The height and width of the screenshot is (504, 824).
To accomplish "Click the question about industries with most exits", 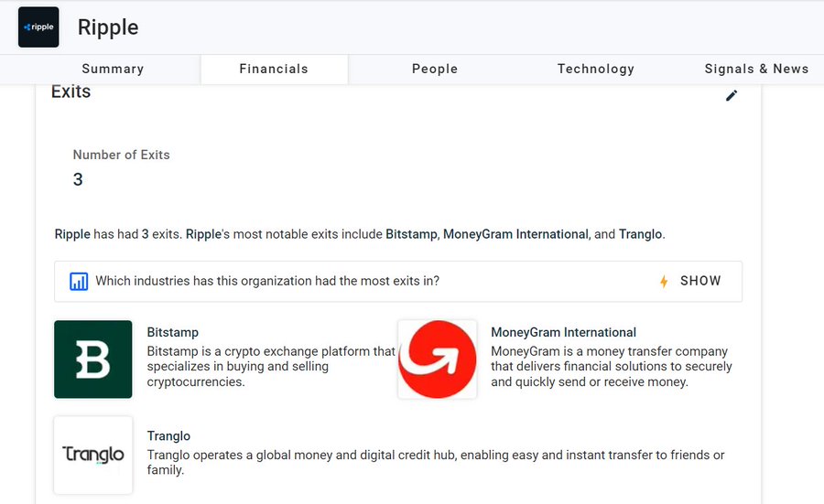I will point(267,281).
